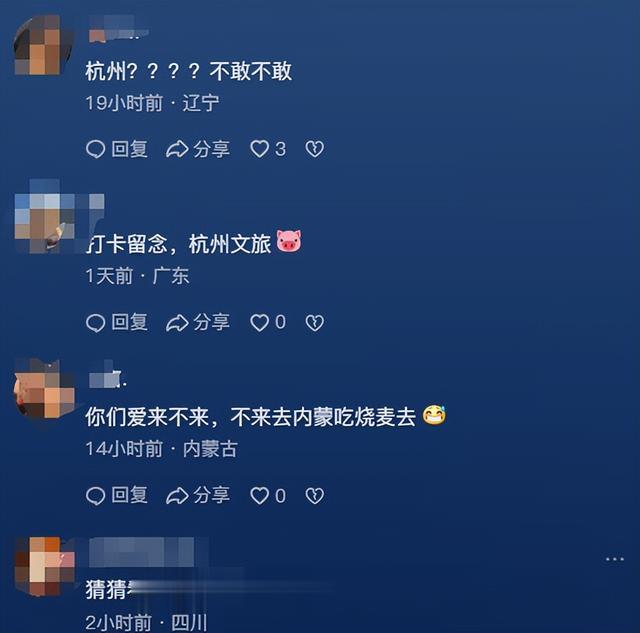Reply to the 打卡留念 杭州文旅 comment

pyautogui.click(x=117, y=322)
